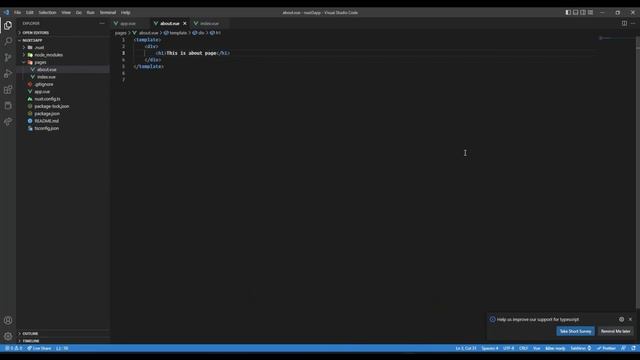Open package-lock.json in the explorer
This screenshot has width=640, height=360.
coord(63,106)
